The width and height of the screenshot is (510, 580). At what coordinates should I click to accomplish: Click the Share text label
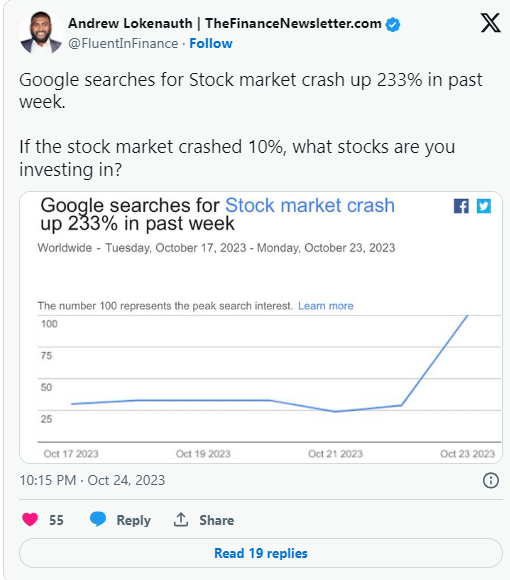click(217, 520)
